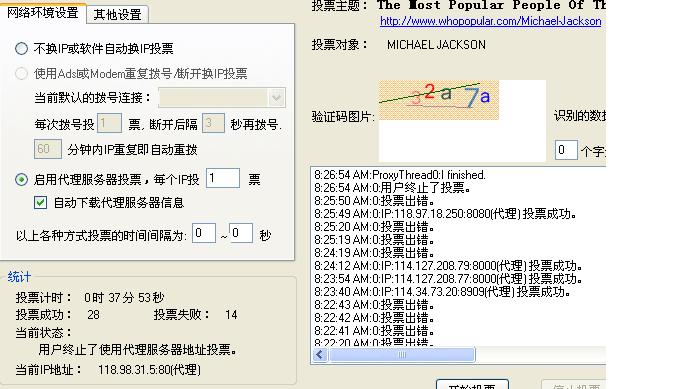Expand the 当前默认的拨号连接 dropdown
This screenshot has width=683, height=389.
276,98
